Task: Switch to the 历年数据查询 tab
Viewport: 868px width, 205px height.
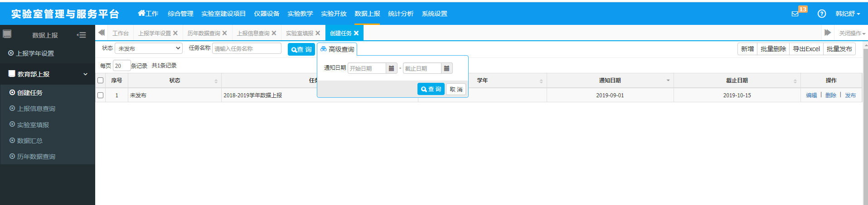Action: pyautogui.click(x=204, y=33)
